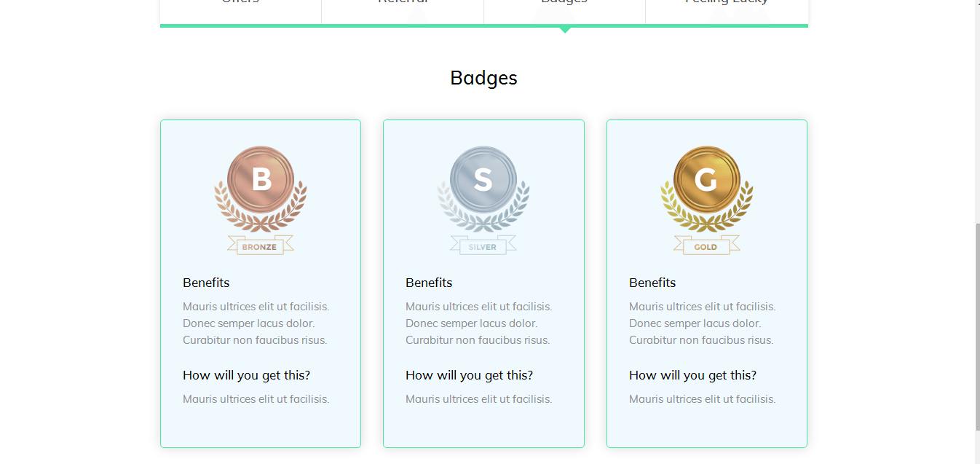Viewport: 980px width, 464px height.
Task: Click the SILVER ribbon label under medal
Action: click(483, 247)
